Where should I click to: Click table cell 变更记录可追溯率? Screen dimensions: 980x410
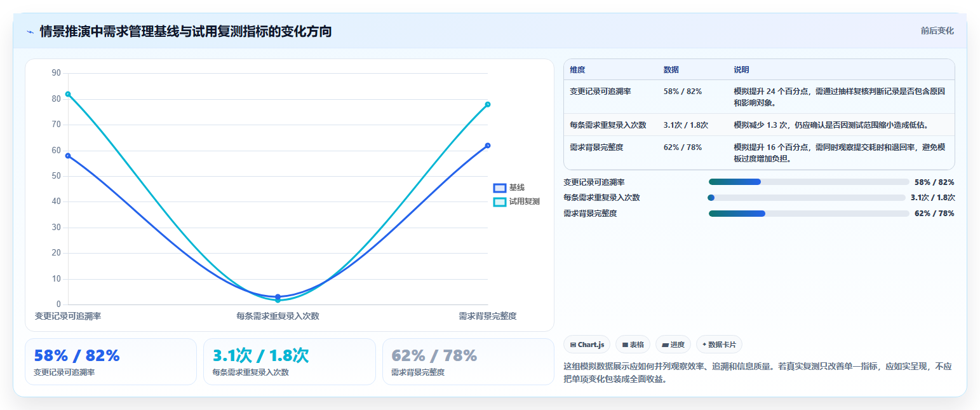click(x=600, y=92)
